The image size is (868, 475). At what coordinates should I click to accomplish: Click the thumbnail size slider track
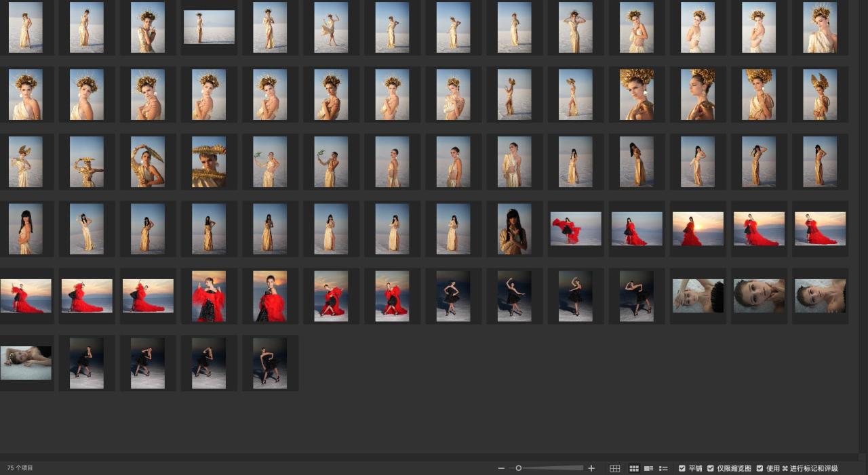(x=553, y=468)
